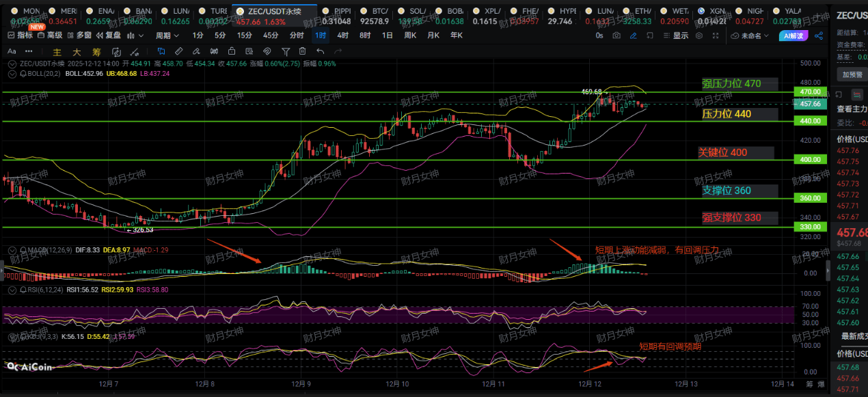Expand the 周期 period dropdown
Viewport: 868px width, 397px height.
pos(167,36)
